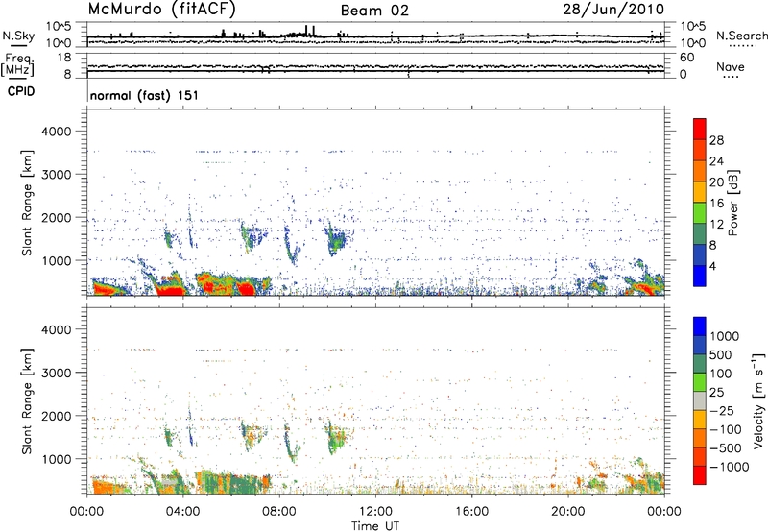Click the gray segment of the Velocity colorbar
Image resolution: width=768 pixels, height=532 pixels.
coord(700,400)
